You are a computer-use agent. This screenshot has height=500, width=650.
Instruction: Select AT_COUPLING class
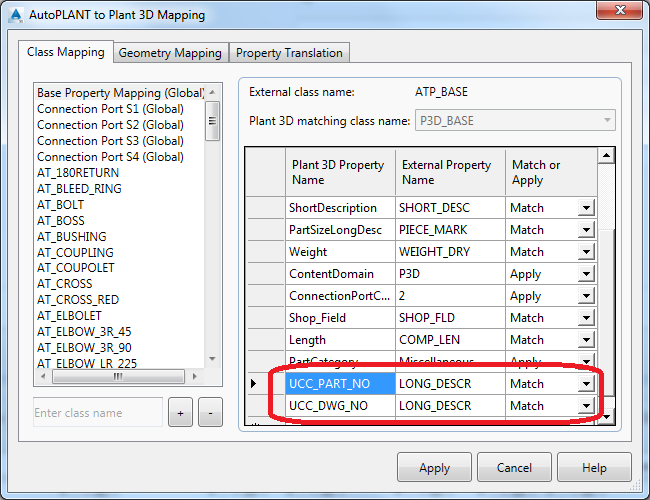[75, 252]
